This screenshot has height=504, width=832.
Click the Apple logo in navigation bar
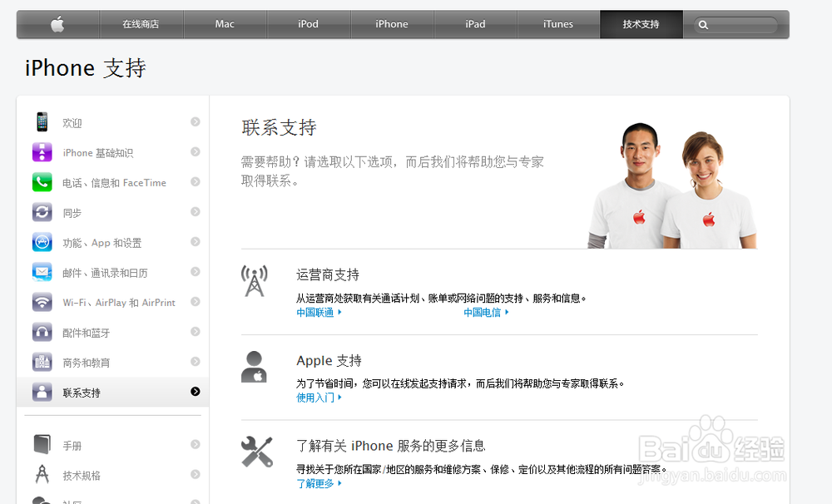[57, 24]
